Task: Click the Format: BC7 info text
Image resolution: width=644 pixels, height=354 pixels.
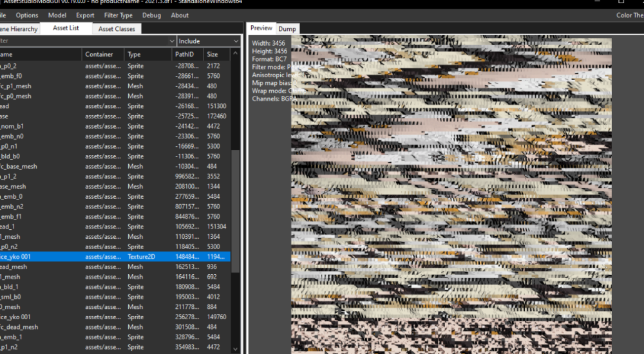Action: pyautogui.click(x=269, y=59)
